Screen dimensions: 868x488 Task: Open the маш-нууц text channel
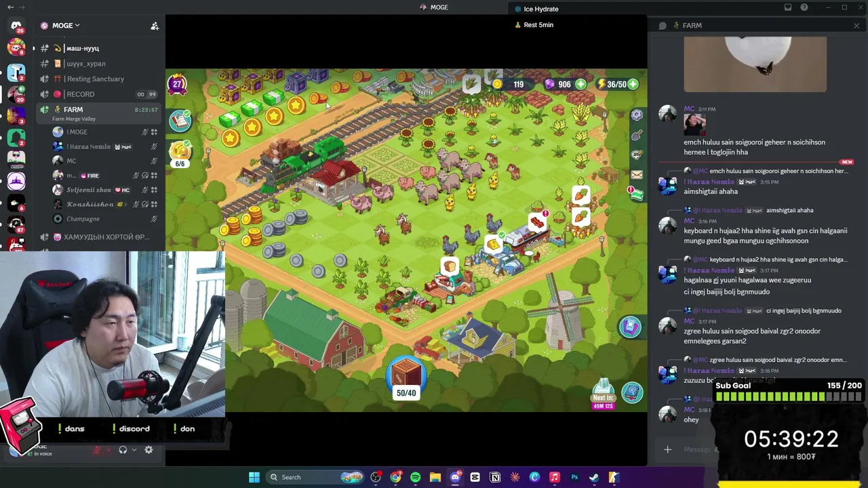[98, 48]
